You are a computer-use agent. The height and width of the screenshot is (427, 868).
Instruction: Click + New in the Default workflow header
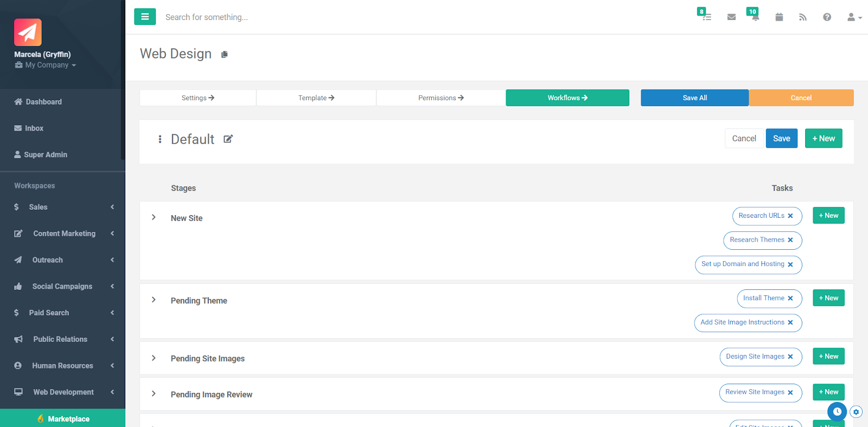click(x=824, y=138)
